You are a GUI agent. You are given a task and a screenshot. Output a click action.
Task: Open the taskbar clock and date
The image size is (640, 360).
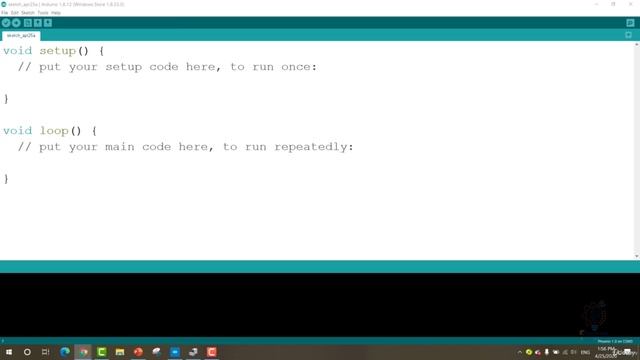point(606,352)
